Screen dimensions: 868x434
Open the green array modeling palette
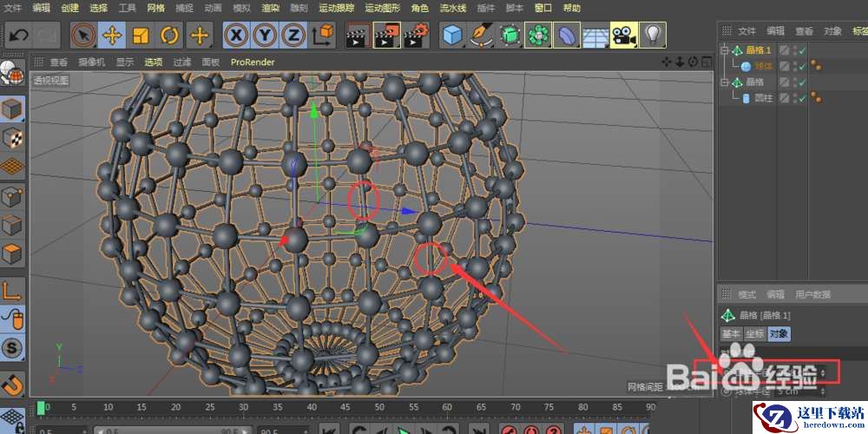click(x=538, y=36)
